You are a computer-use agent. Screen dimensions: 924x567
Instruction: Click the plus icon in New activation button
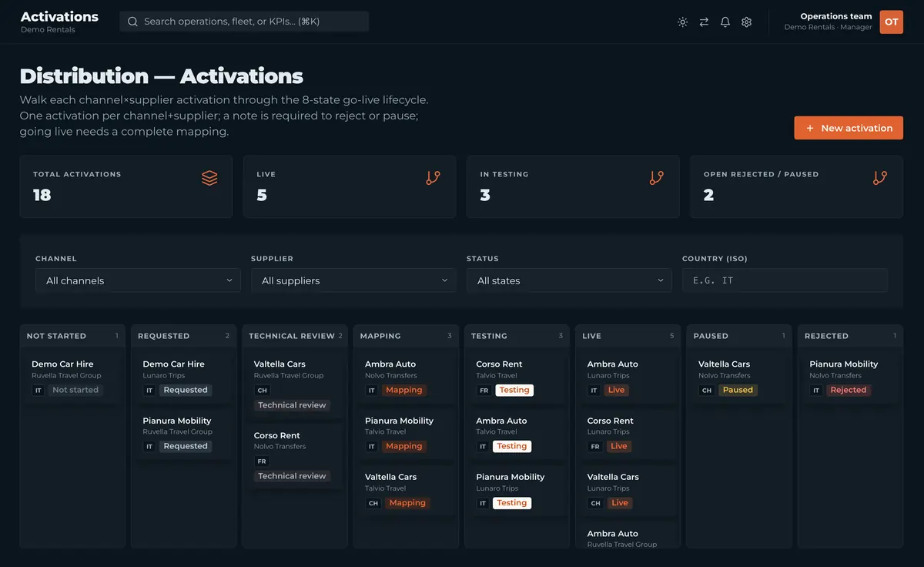pyautogui.click(x=809, y=128)
